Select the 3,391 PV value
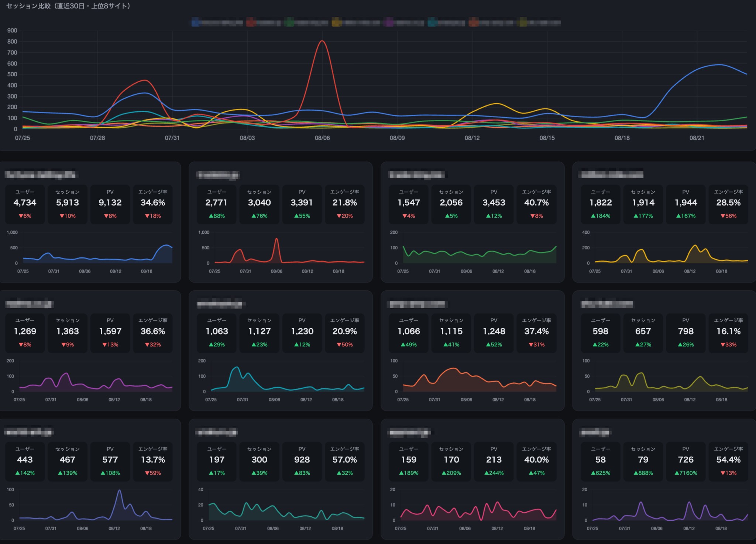This screenshot has height=544, width=756. point(302,202)
